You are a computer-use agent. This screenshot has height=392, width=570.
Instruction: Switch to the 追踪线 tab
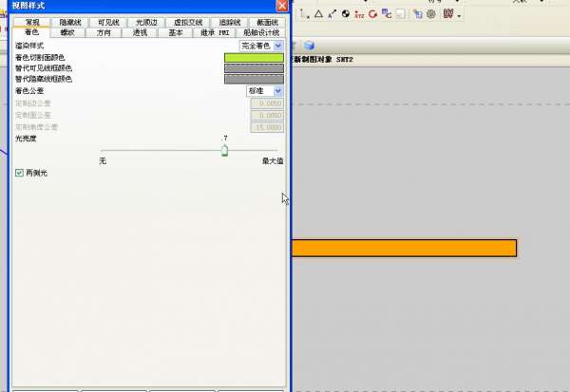pos(230,22)
